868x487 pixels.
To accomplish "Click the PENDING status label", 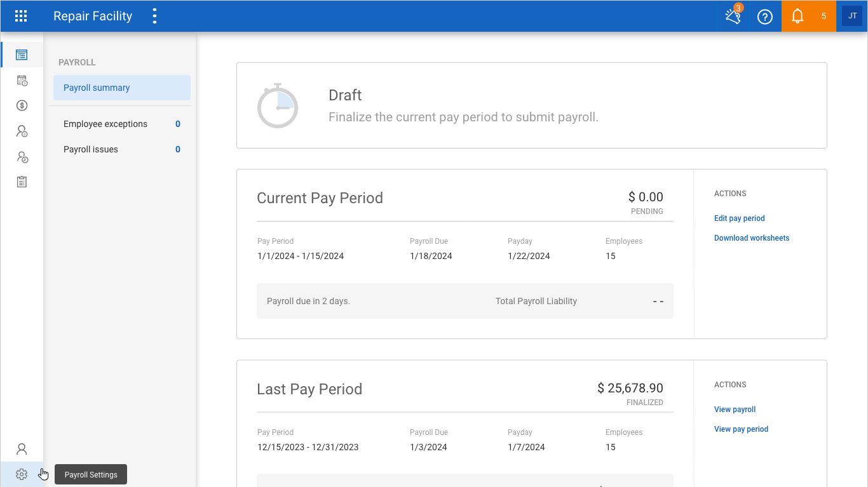I will 647,211.
